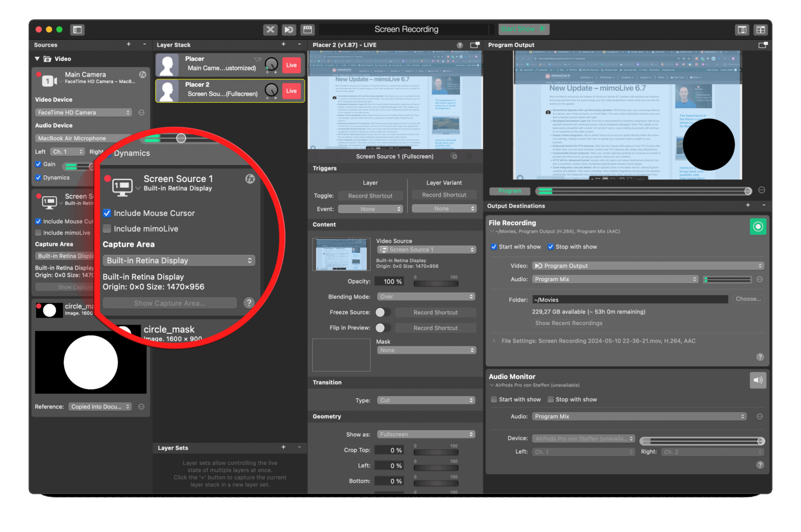Expand the File Settings disclosure arrow
This screenshot has width=801, height=532.
(x=494, y=341)
